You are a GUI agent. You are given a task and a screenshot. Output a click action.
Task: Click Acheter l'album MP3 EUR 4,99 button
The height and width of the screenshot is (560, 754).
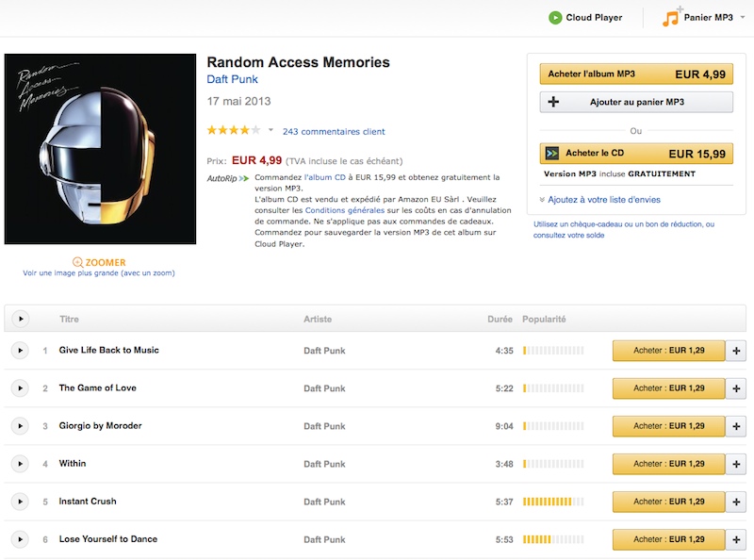tap(636, 74)
